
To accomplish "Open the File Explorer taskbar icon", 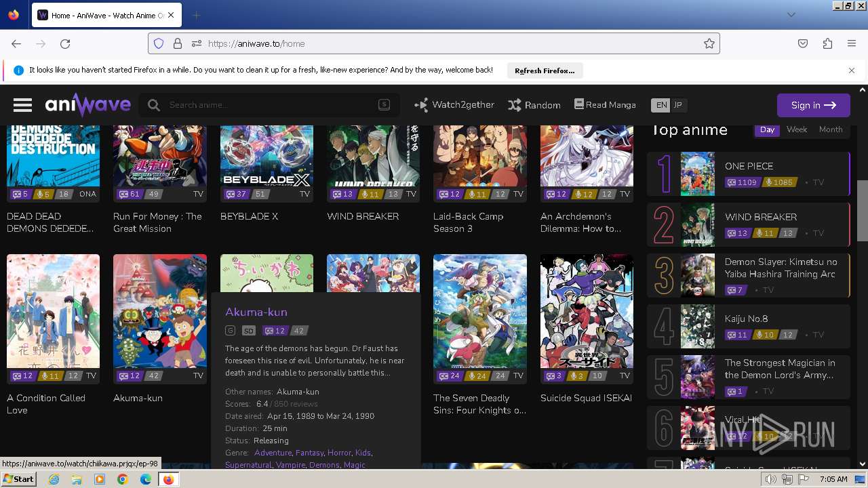I will point(77,479).
